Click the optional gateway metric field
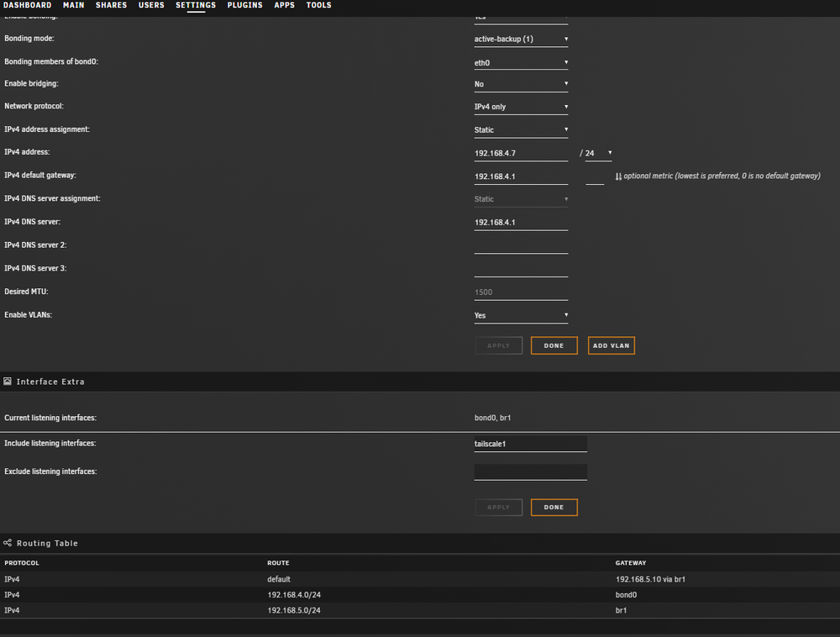The height and width of the screenshot is (637, 840). [x=595, y=176]
